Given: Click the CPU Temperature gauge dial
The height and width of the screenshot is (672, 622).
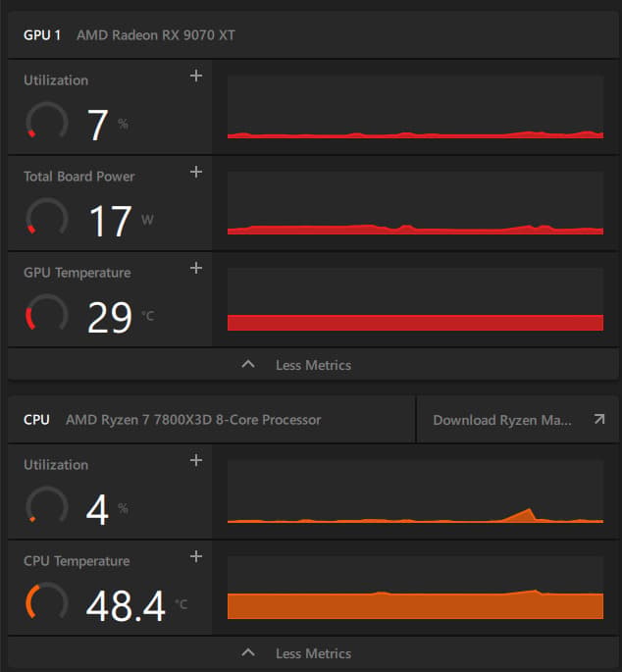Looking at the screenshot, I should (x=47, y=601).
